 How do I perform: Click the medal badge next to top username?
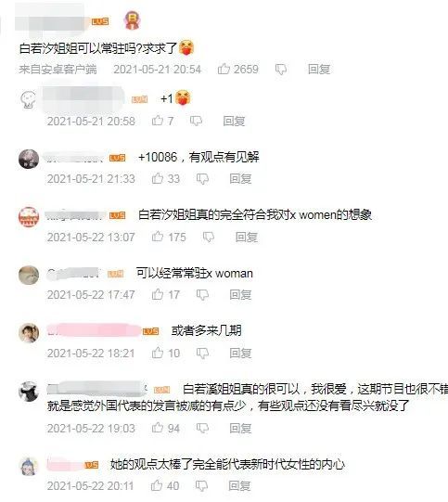[x=132, y=20]
